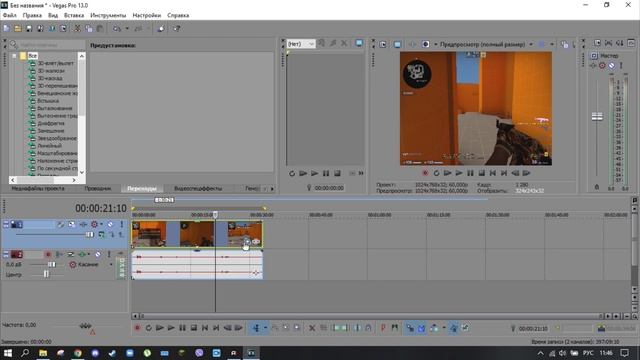Arm audio track 2 for recording
This screenshot has width=640, height=360.
tap(48, 254)
